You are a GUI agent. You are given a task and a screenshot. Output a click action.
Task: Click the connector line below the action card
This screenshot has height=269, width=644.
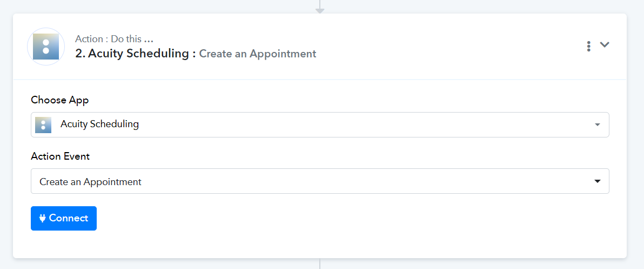click(x=320, y=264)
